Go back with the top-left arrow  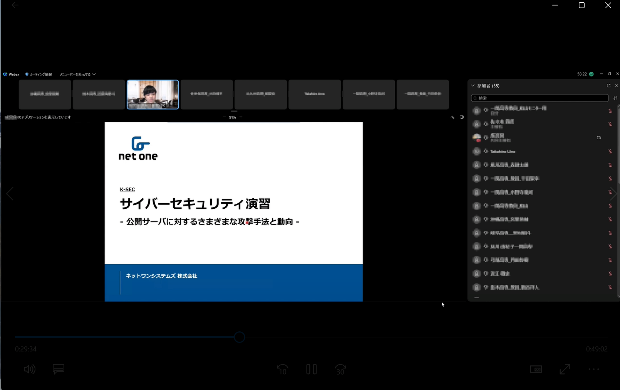14,5
